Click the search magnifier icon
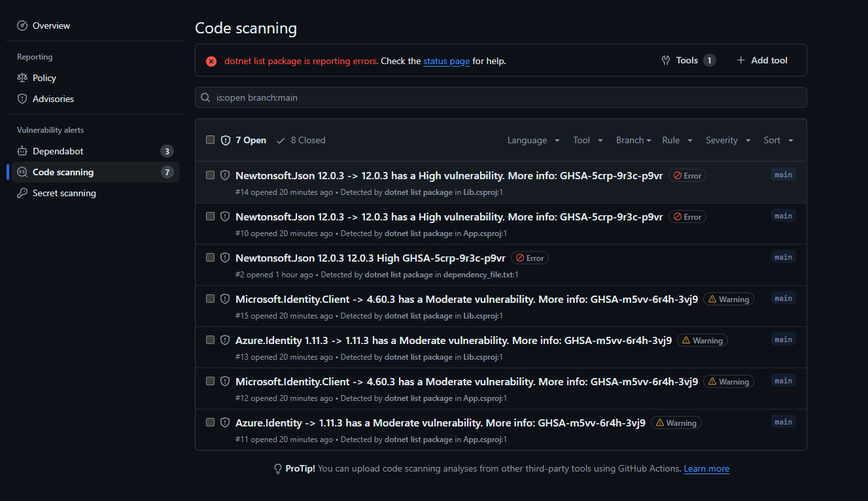868x501 pixels. (205, 97)
